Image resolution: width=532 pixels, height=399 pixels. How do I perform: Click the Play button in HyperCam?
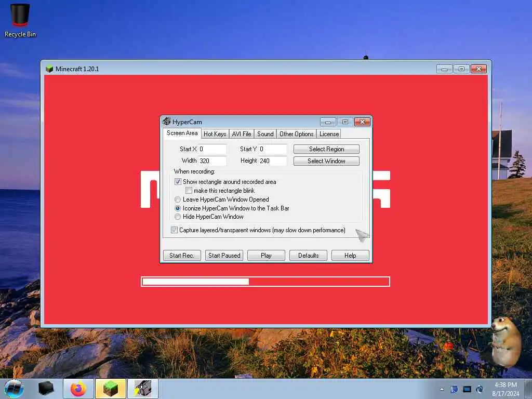coord(266,255)
